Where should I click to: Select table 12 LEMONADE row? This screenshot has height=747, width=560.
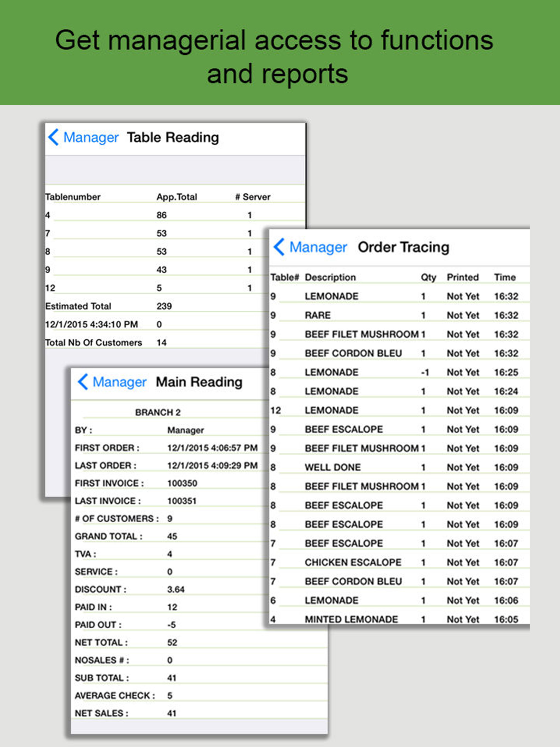point(399,411)
